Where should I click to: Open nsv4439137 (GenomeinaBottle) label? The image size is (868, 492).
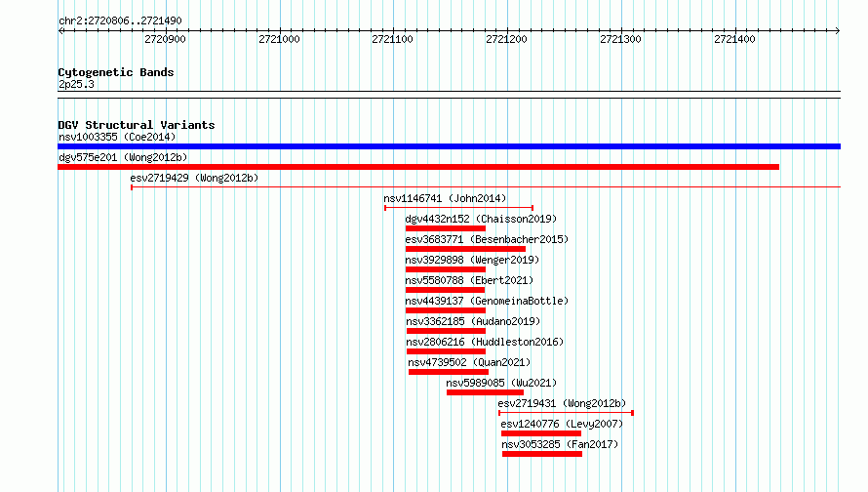click(487, 301)
